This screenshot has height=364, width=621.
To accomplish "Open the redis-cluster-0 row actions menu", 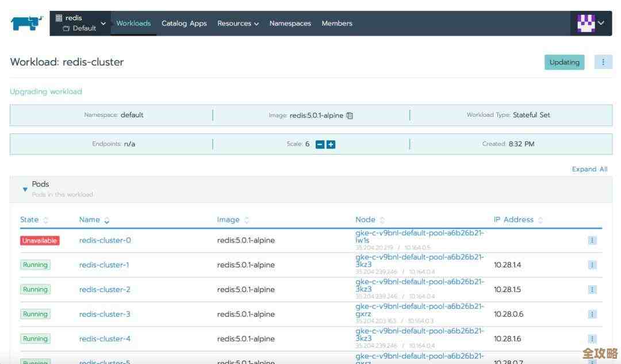I will 592,240.
